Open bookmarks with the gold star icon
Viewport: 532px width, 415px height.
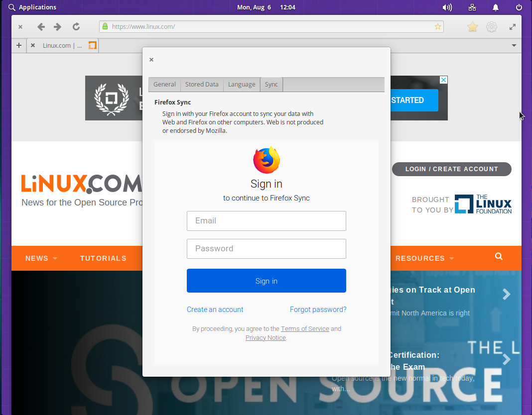[x=472, y=27]
